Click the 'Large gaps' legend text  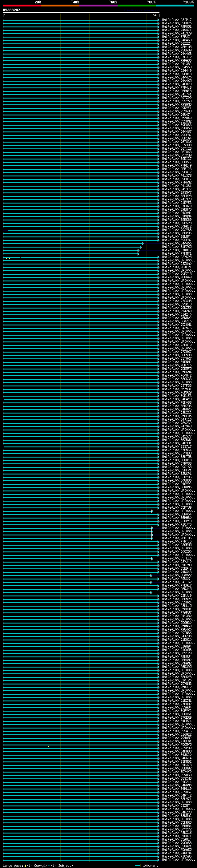13,865
